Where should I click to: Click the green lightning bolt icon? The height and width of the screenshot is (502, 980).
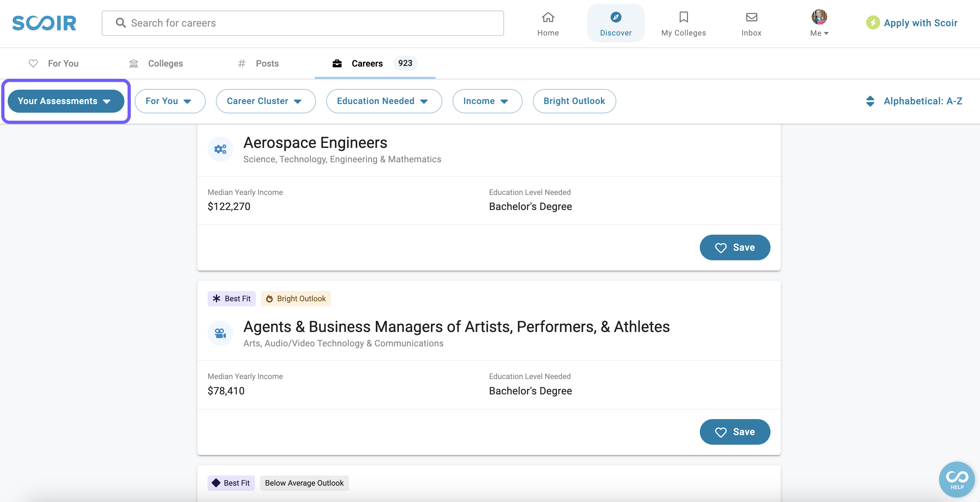[x=873, y=23]
